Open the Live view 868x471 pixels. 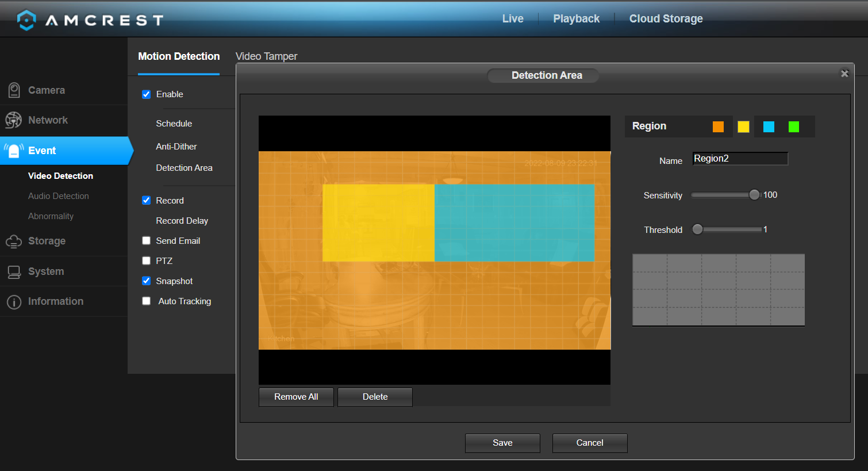(x=513, y=19)
